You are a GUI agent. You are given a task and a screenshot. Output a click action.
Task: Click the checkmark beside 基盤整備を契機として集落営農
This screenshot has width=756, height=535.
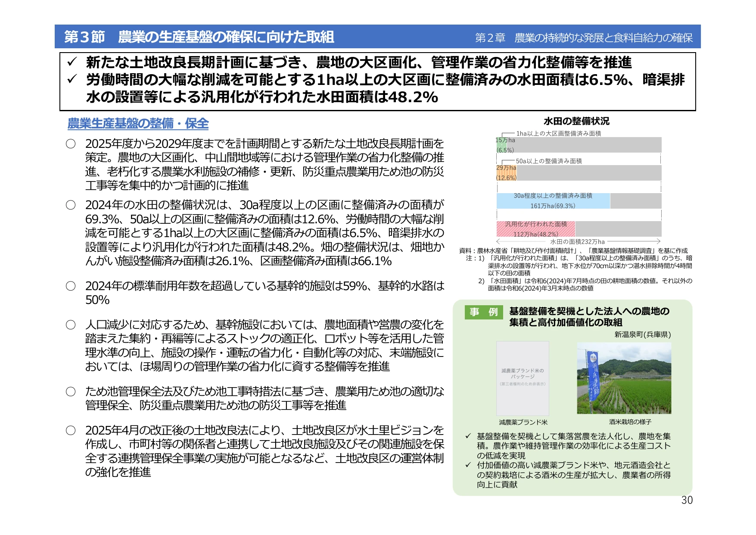[468, 436]
